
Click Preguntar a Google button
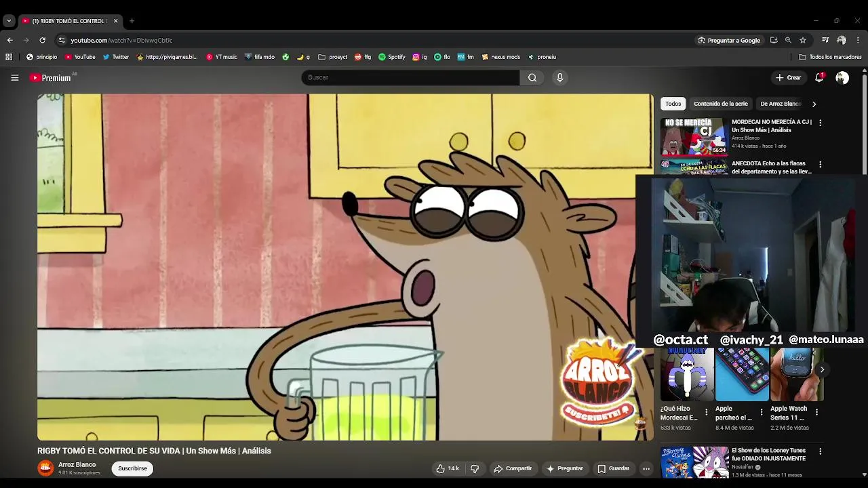click(729, 40)
